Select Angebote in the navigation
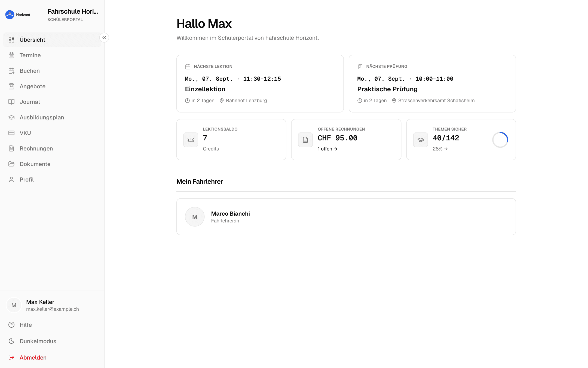Image resolution: width=588 pixels, height=368 pixels. pyautogui.click(x=52, y=86)
